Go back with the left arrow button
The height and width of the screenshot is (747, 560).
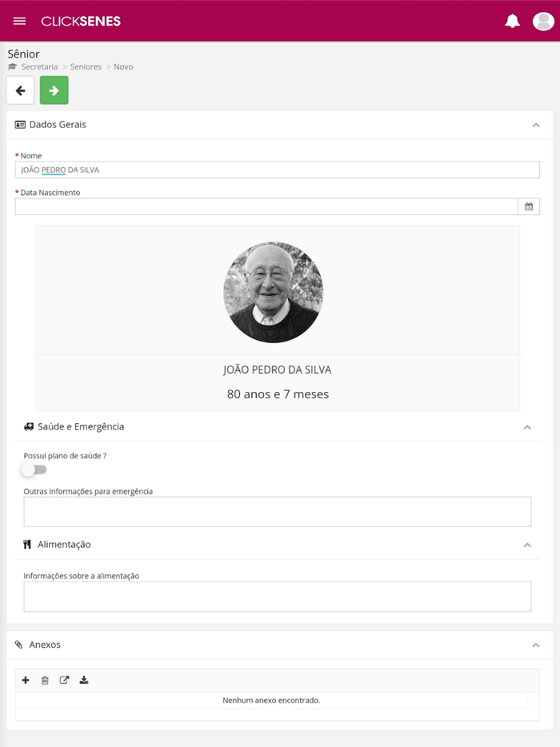tap(20, 90)
